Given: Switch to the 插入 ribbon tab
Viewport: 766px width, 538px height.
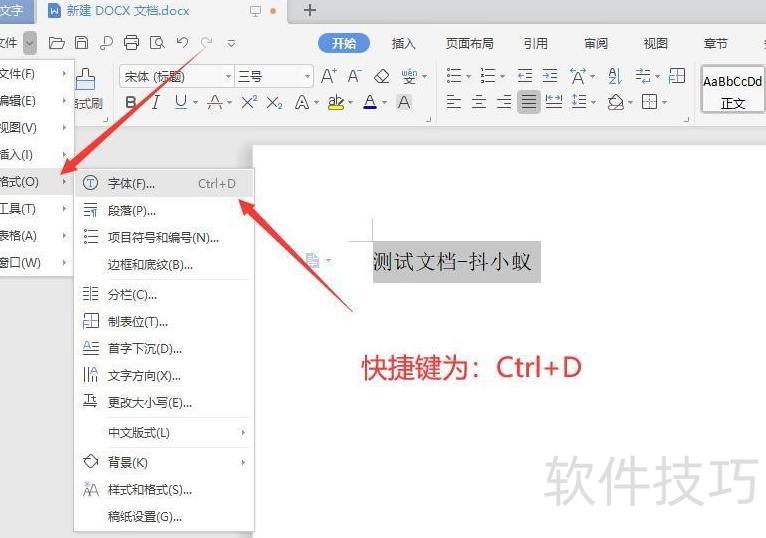Looking at the screenshot, I should tap(403, 43).
